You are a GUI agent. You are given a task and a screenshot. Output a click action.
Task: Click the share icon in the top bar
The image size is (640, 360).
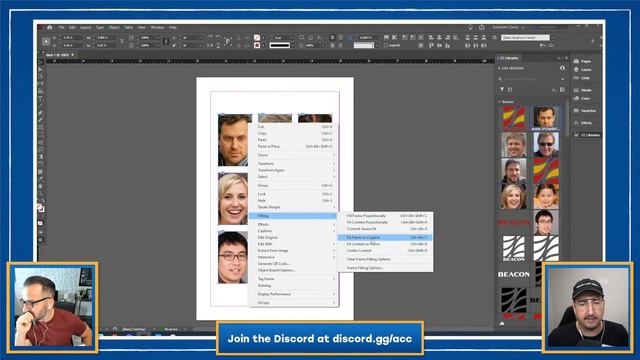click(x=482, y=27)
